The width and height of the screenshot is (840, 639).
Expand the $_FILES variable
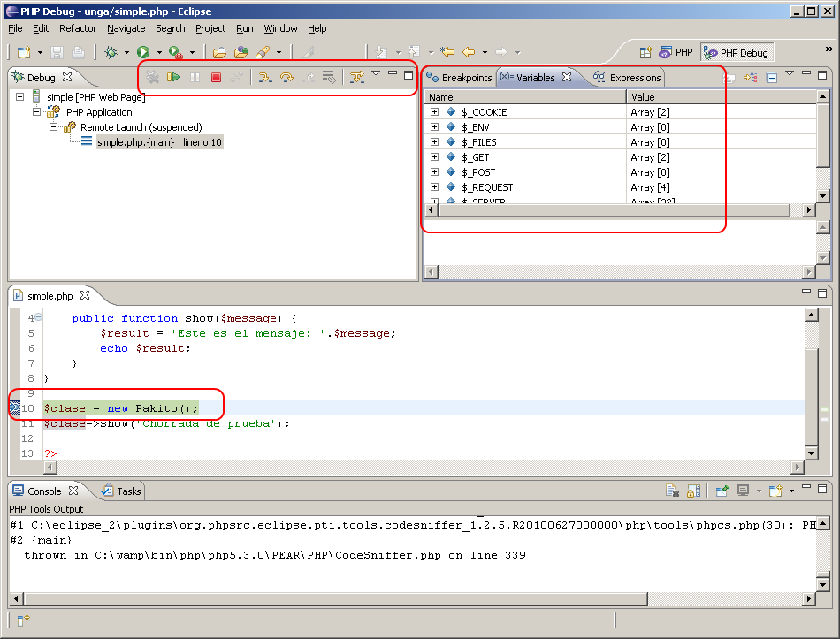tap(434, 142)
